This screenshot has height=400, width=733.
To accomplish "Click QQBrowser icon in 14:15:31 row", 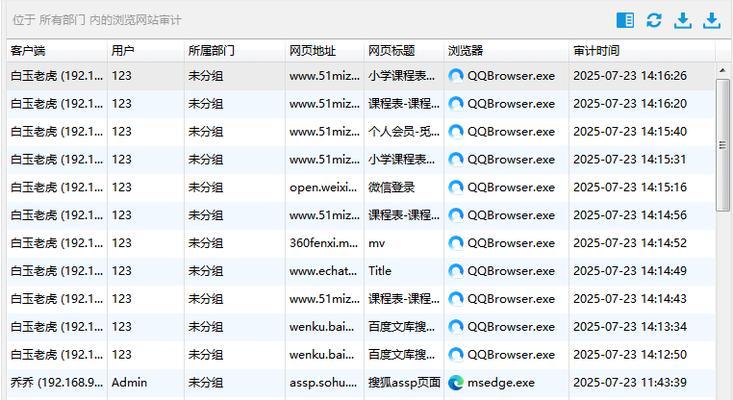I will coord(455,159).
